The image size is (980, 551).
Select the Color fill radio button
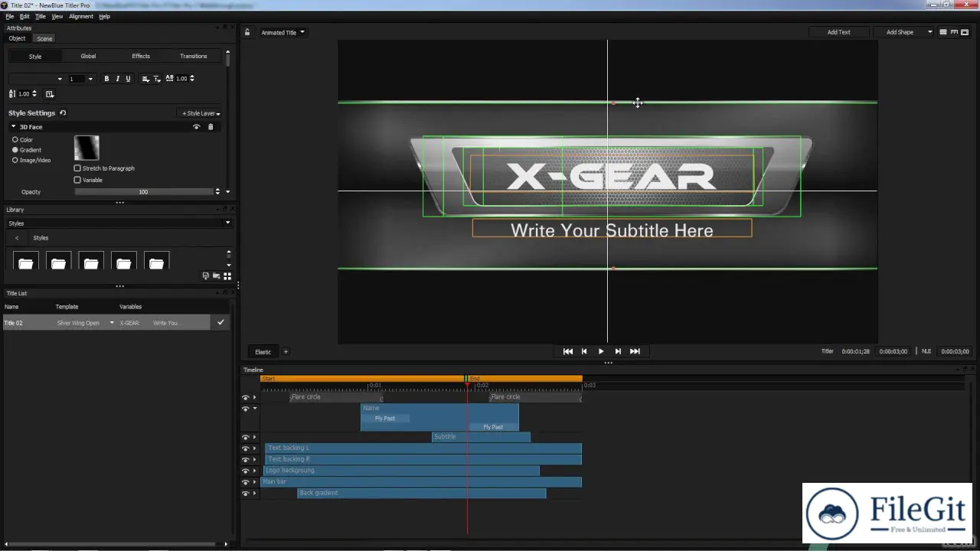(x=15, y=140)
